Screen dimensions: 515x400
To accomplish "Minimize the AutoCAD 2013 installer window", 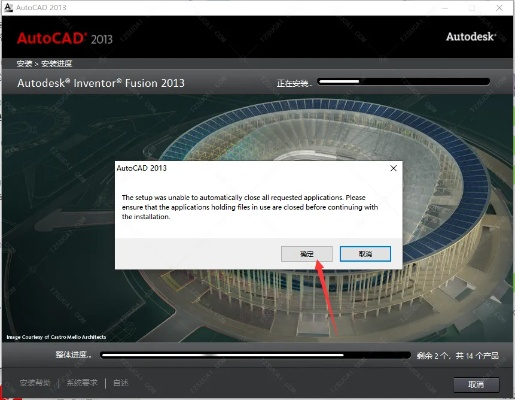I will [445, 8].
